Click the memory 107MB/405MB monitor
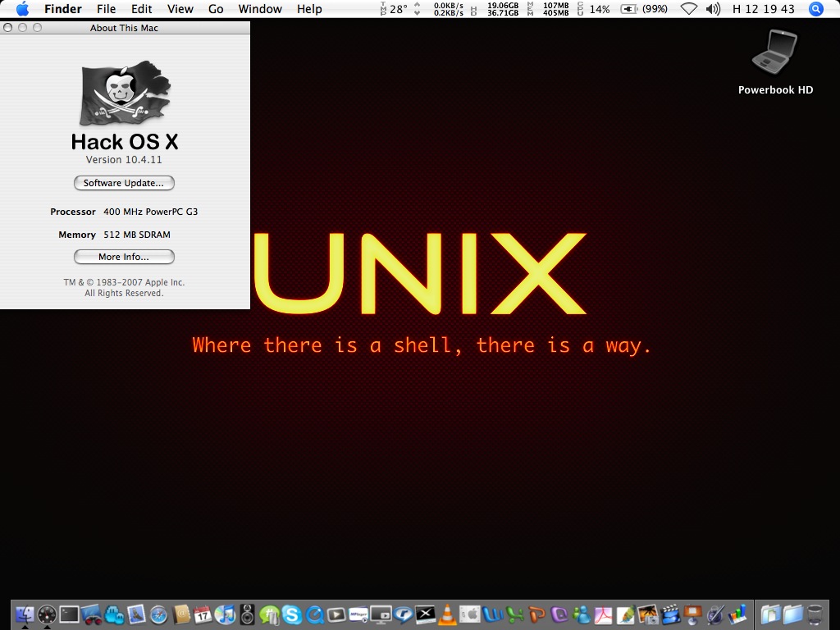Image resolution: width=840 pixels, height=630 pixels. pyautogui.click(x=548, y=9)
